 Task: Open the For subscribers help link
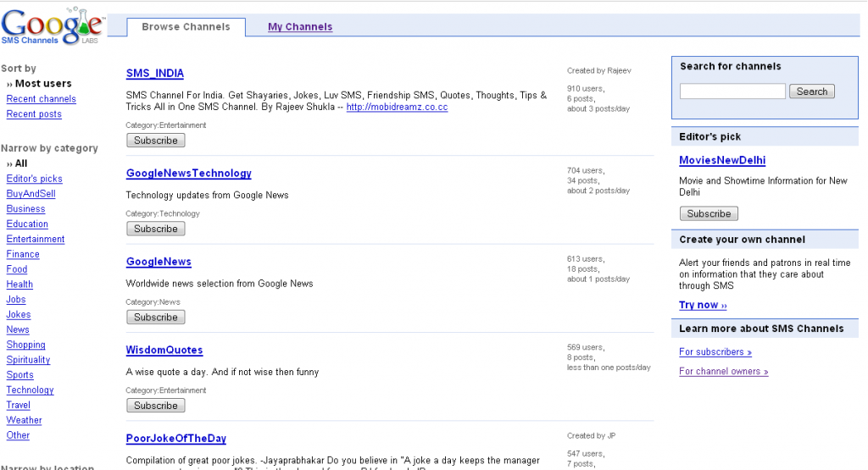715,352
